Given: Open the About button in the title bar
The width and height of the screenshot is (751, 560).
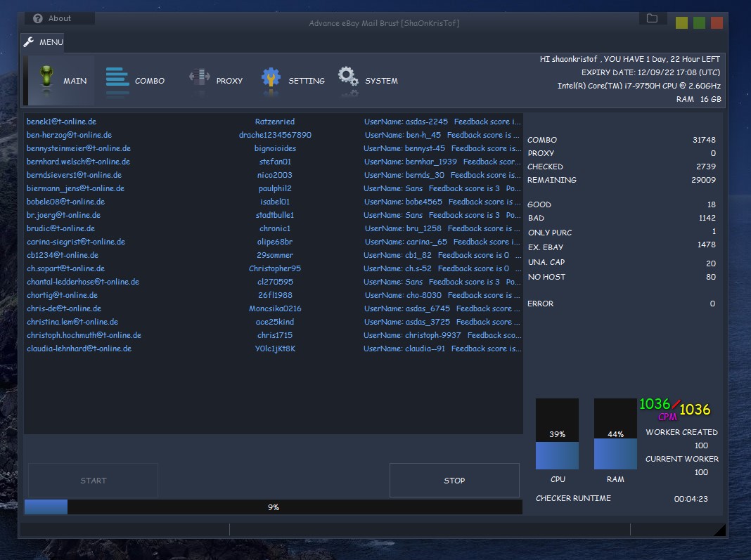Looking at the screenshot, I should click(60, 19).
